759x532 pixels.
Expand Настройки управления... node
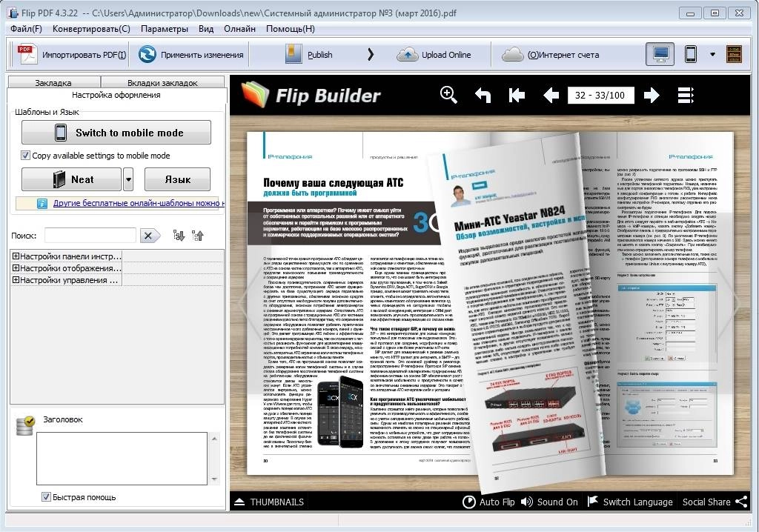click(16, 280)
